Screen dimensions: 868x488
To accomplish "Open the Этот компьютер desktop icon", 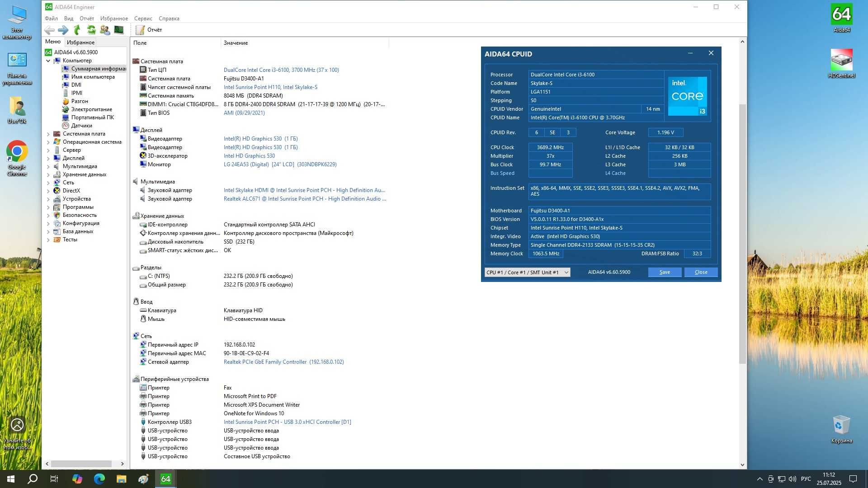I will [17, 22].
